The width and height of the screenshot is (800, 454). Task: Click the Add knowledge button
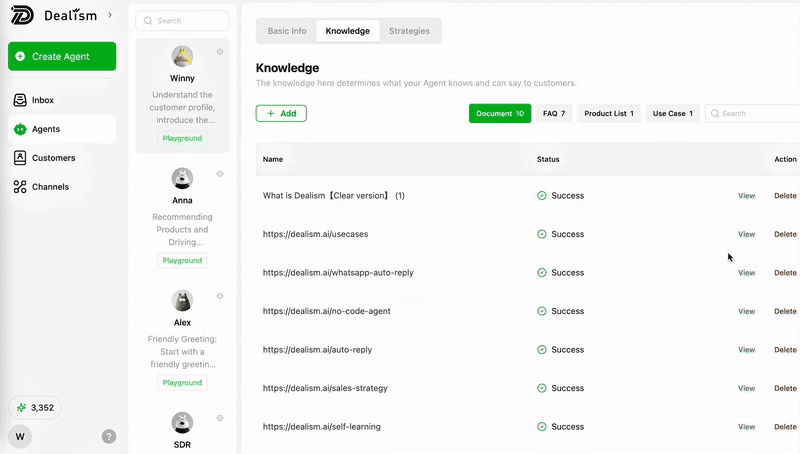pos(281,113)
